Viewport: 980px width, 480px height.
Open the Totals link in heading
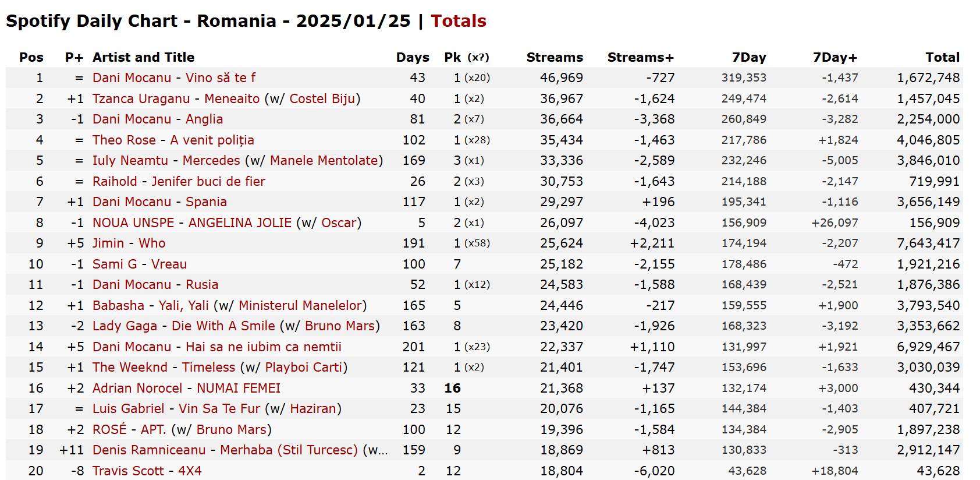click(458, 21)
